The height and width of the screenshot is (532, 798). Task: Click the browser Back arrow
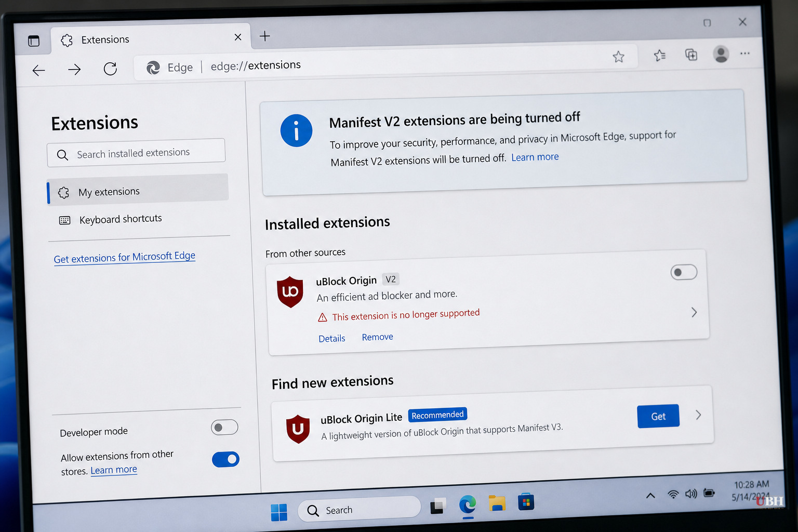pyautogui.click(x=39, y=70)
